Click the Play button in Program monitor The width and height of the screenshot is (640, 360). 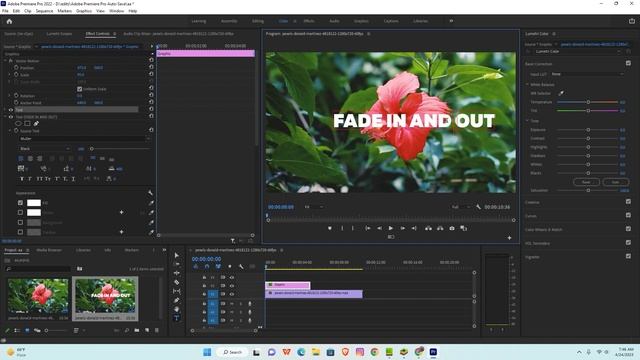coord(391,228)
